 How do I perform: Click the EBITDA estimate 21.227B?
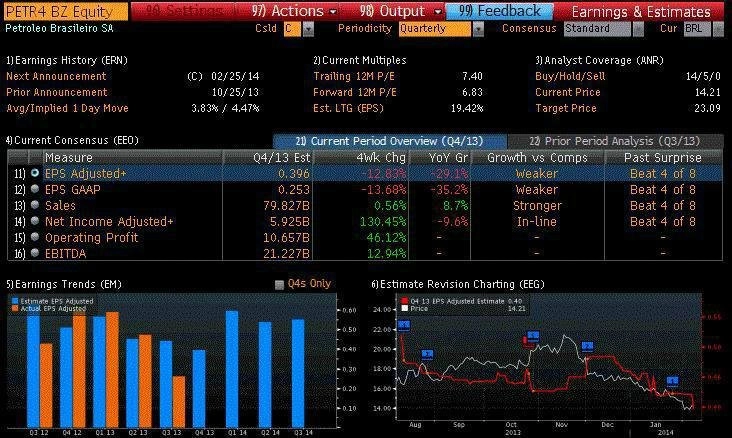(286, 253)
